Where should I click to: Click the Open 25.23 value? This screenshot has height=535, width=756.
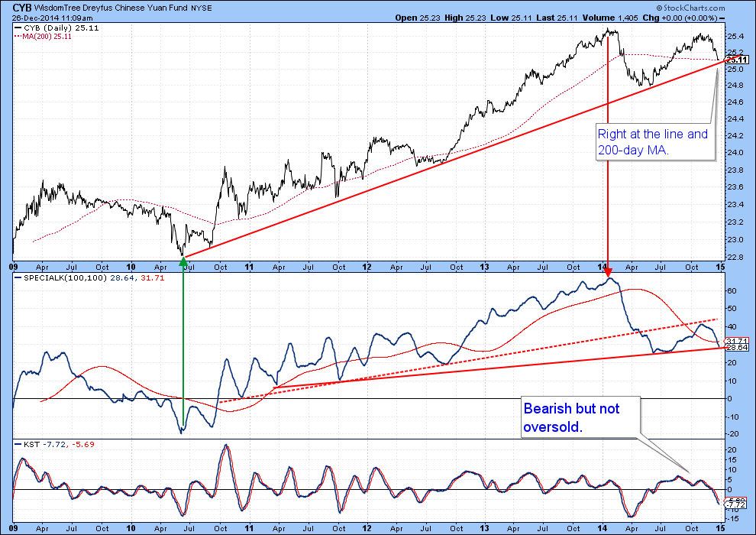[x=418, y=18]
